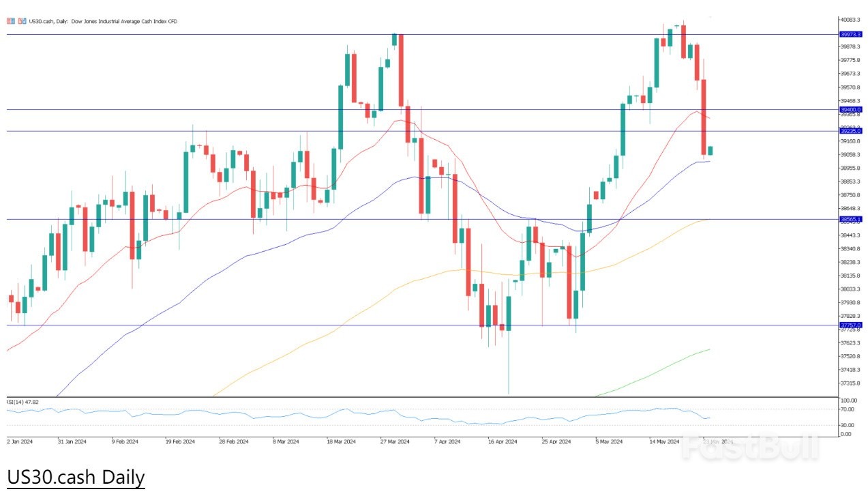This screenshot has width=868, height=496.
Task: Click the 2 Jan 2024 date label
Action: click(20, 441)
